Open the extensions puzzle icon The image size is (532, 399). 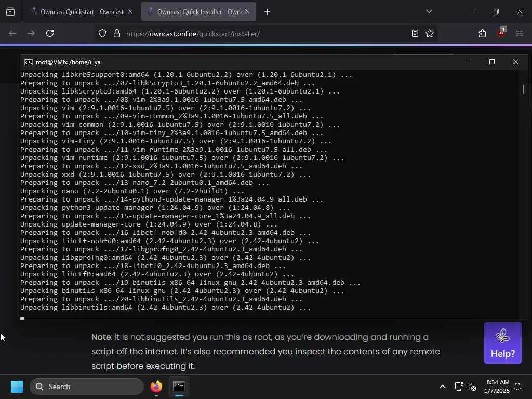482,33
